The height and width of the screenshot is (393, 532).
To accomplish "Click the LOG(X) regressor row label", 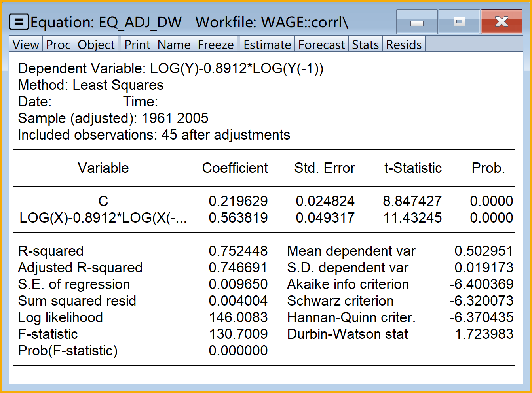I will (x=103, y=218).
